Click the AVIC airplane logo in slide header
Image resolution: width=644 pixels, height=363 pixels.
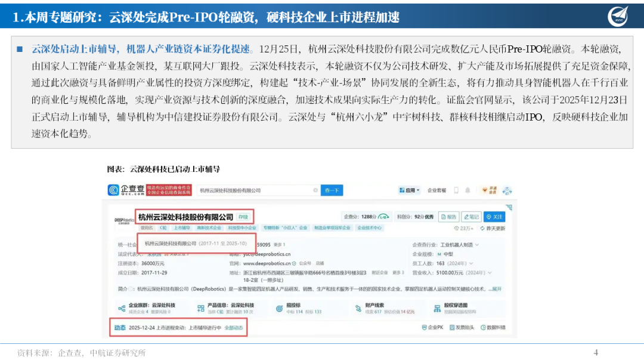pyautogui.click(x=618, y=17)
